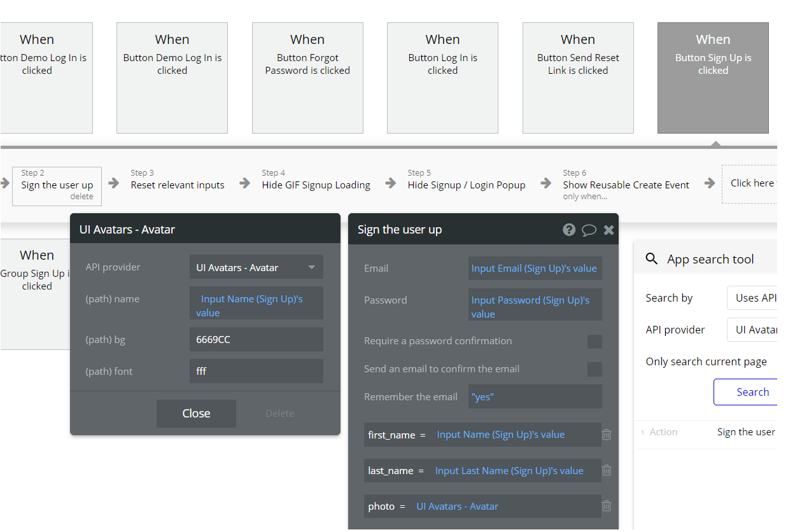The image size is (788, 532).
Task: Click delete under Step 2 Sign the user up
Action: (x=81, y=197)
